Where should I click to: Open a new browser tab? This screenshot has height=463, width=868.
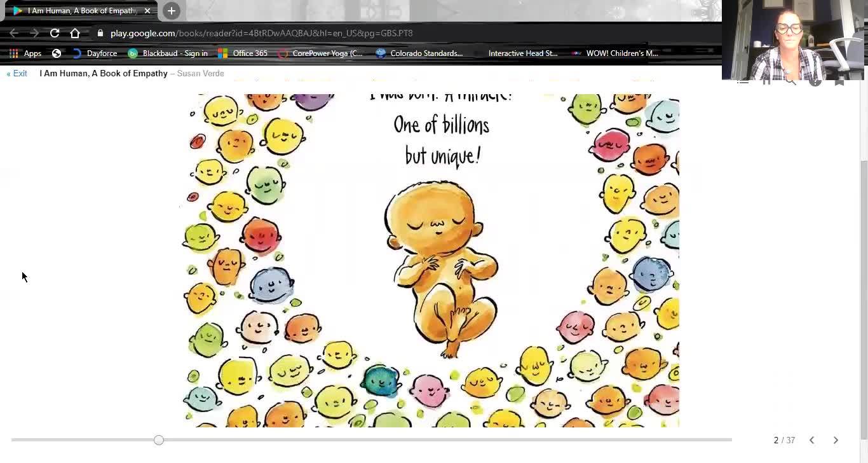pos(171,11)
